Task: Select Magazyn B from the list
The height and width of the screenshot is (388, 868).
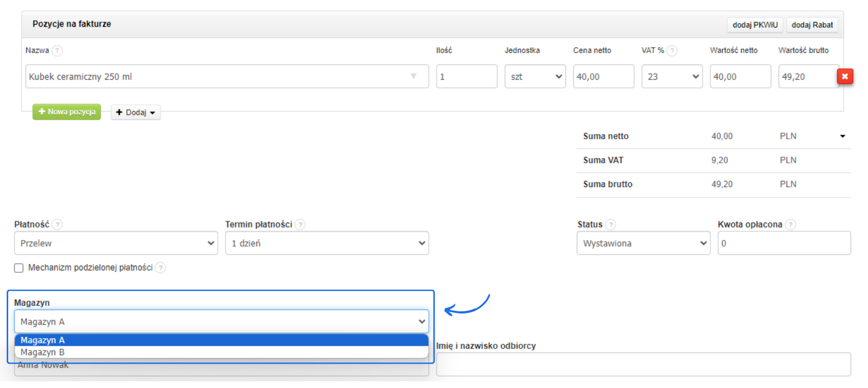Action: [43, 353]
